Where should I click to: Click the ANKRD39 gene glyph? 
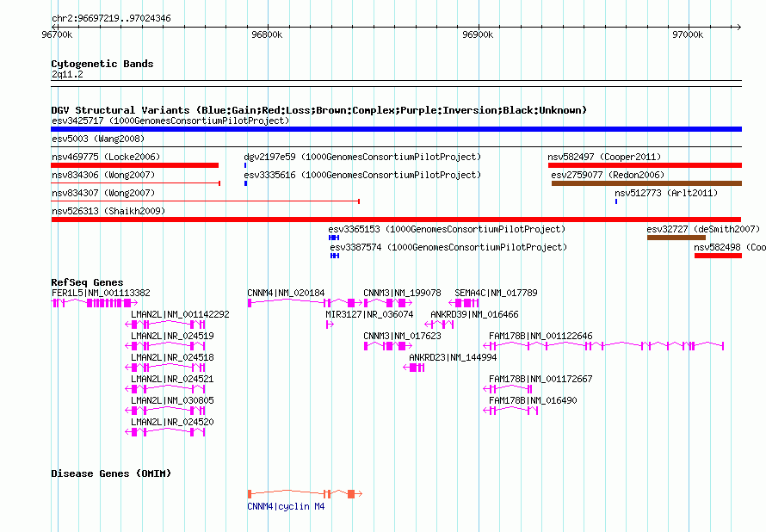439,325
